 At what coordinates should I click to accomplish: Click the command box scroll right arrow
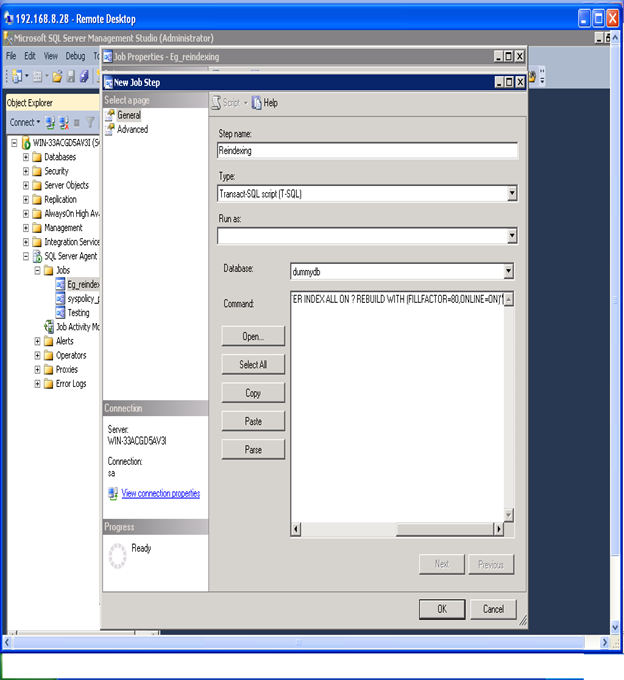coord(499,529)
